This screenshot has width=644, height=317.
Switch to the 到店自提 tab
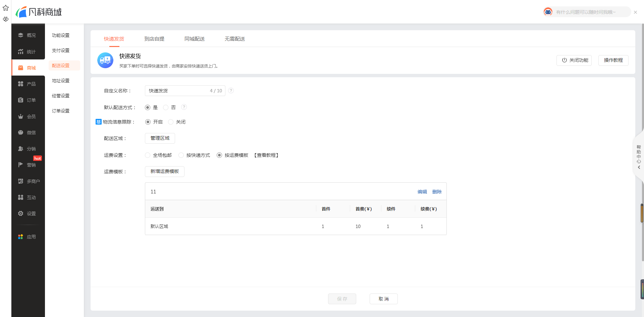pos(154,39)
